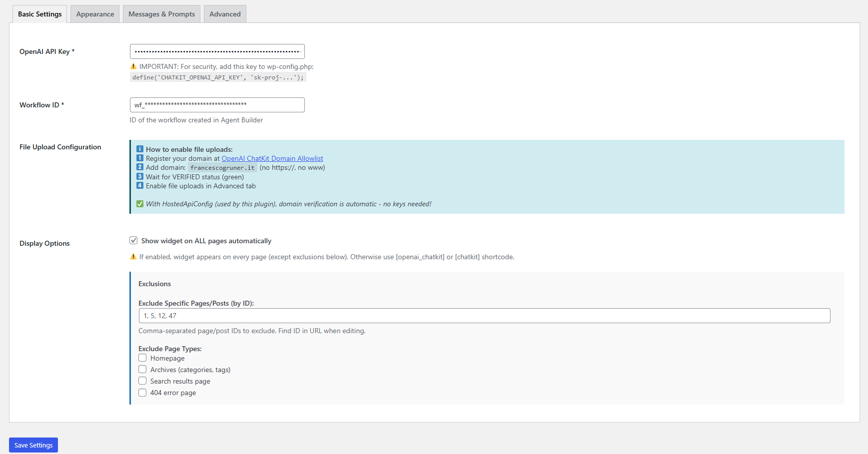Toggle Show widget on ALL pages checkbox
The image size is (868, 454).
click(x=133, y=240)
